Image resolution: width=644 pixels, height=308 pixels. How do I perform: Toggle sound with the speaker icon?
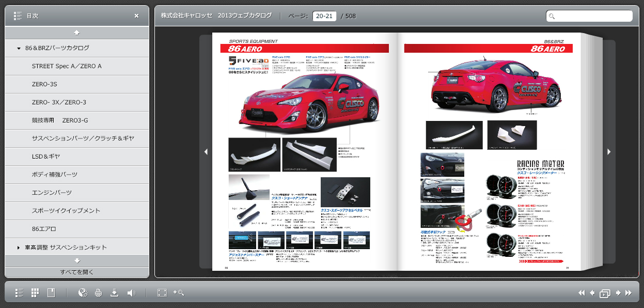click(131, 293)
